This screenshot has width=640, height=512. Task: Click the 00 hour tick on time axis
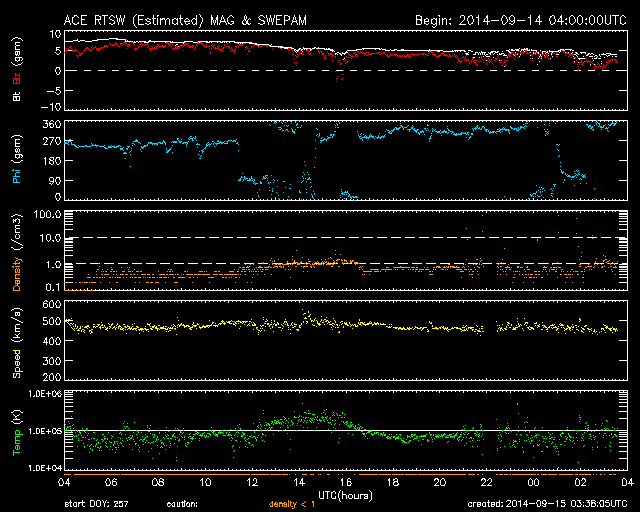click(533, 482)
